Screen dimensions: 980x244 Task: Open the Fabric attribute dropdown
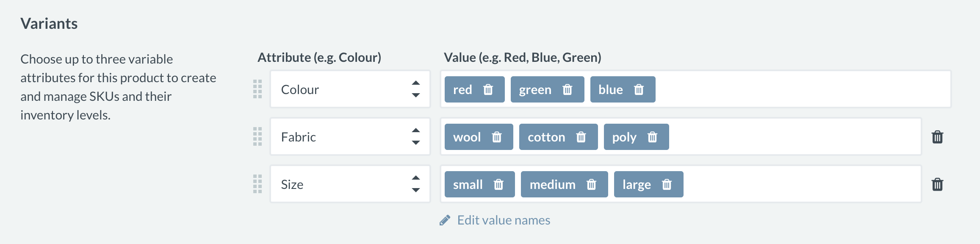point(350,137)
